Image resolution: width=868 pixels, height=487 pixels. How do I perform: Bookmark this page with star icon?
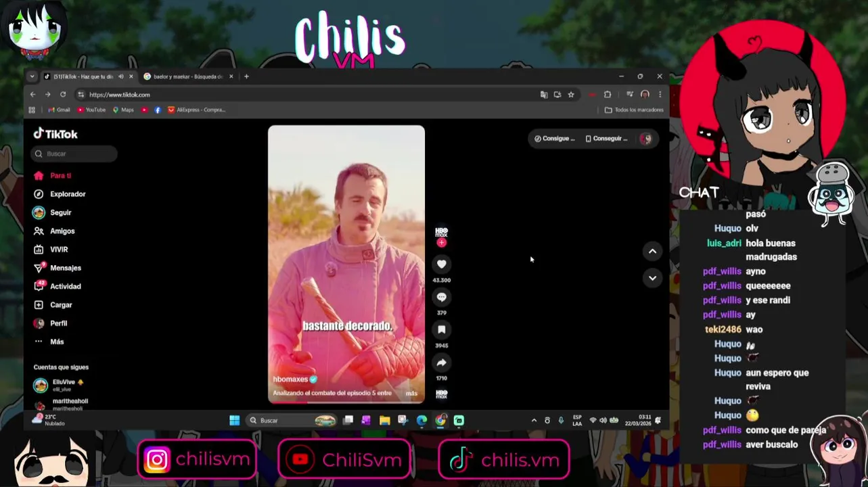point(571,95)
